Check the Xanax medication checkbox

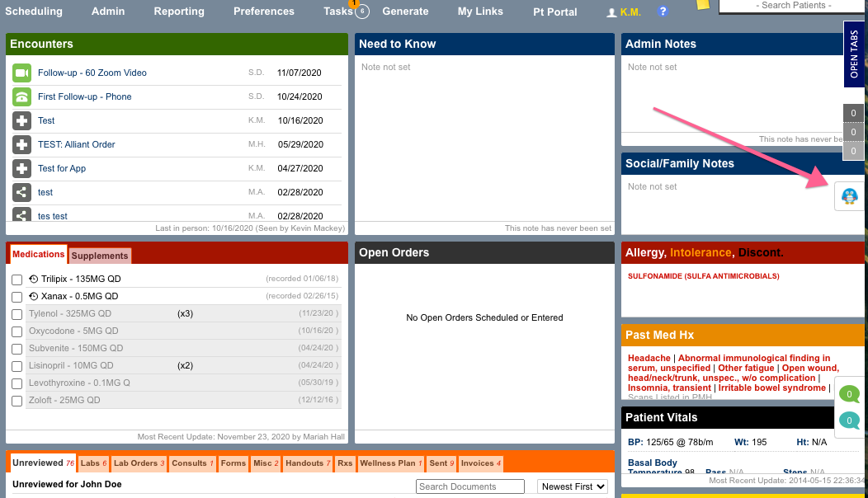[17, 296]
